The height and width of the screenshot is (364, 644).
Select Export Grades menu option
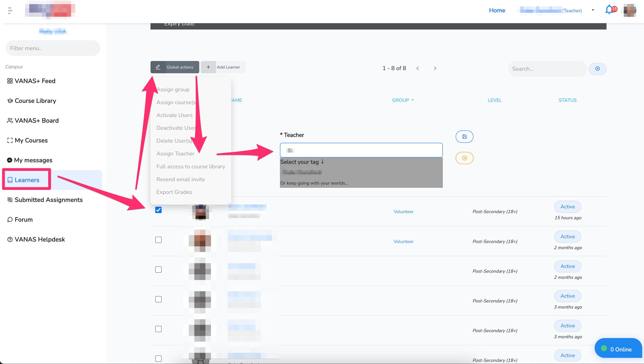point(174,192)
